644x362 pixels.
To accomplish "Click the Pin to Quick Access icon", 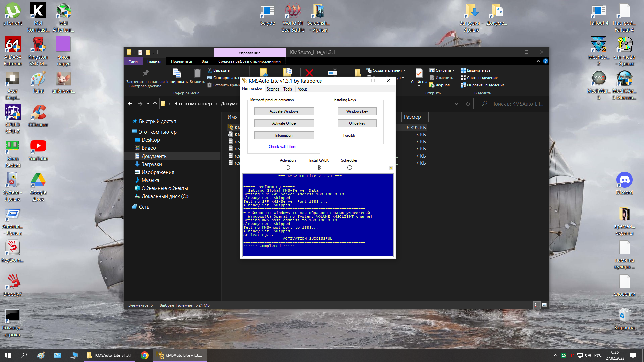I will click(145, 73).
